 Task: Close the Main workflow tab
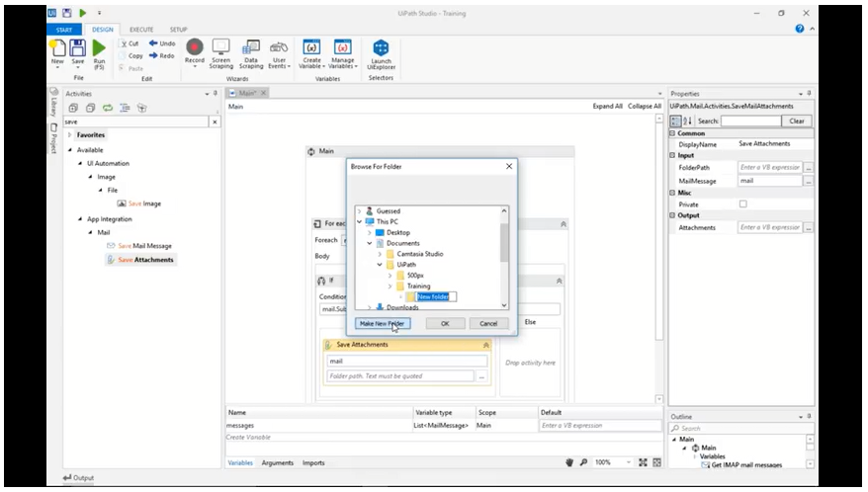[x=264, y=93]
